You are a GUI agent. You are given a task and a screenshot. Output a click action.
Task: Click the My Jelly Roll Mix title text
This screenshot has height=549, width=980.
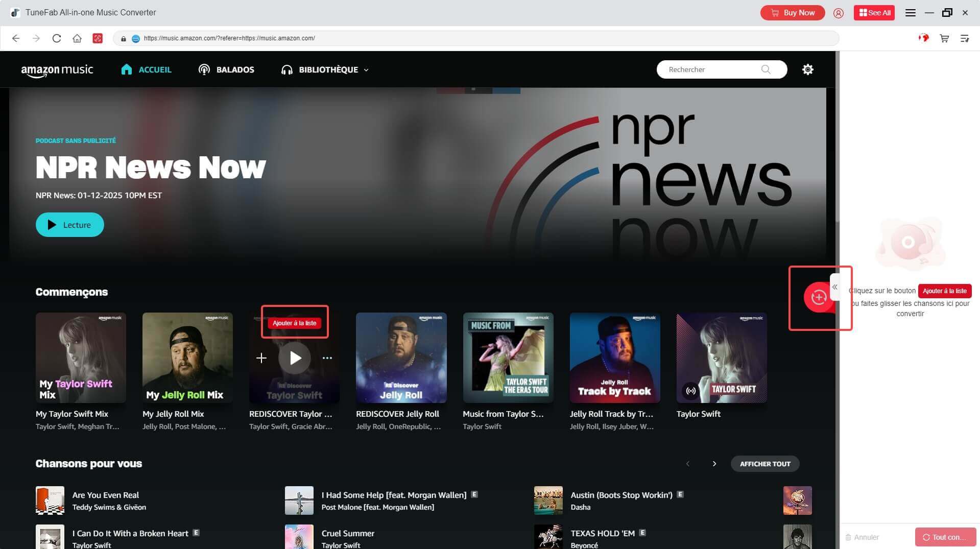[173, 414]
